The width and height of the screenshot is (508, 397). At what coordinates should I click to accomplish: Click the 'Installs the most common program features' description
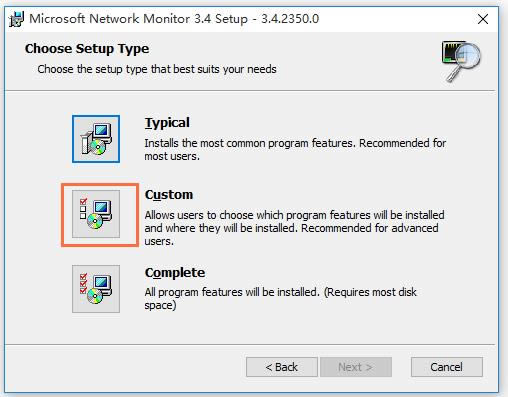pyautogui.click(x=295, y=149)
